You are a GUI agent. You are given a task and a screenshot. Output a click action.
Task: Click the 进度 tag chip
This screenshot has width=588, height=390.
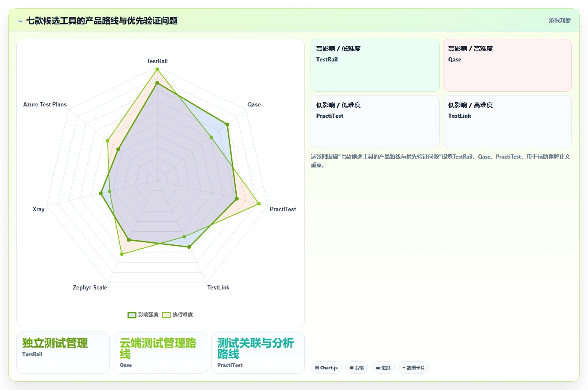click(383, 368)
